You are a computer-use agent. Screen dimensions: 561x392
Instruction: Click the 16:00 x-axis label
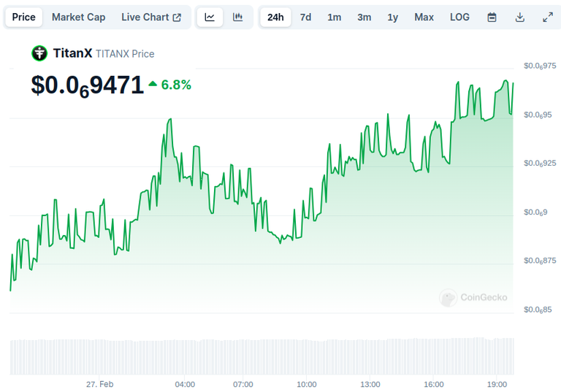[x=434, y=385]
